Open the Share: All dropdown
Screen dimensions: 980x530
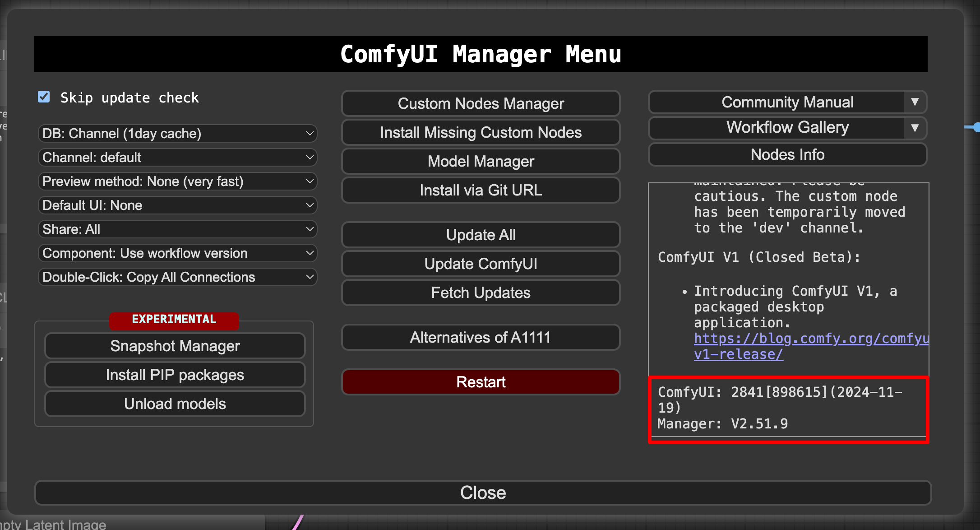point(177,229)
